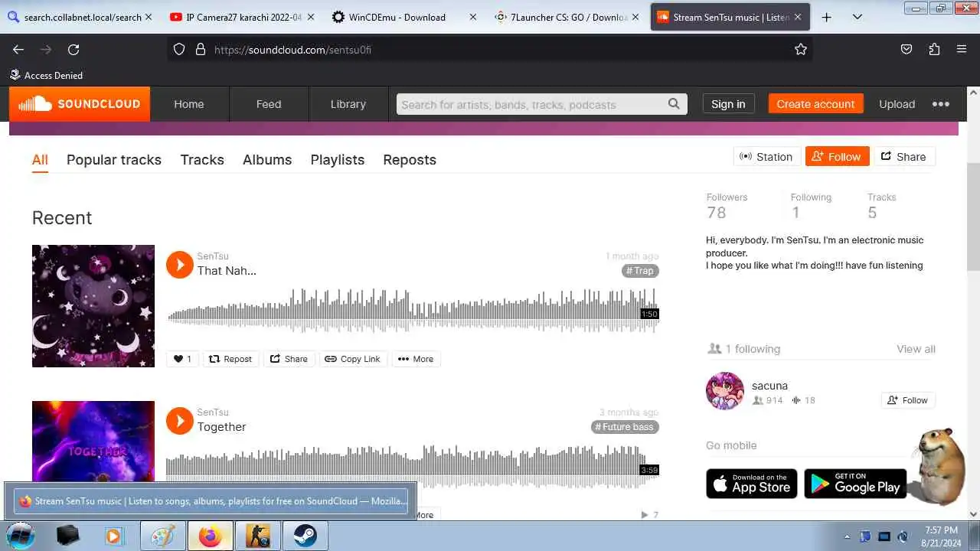The height and width of the screenshot is (551, 980).
Task: Click the search magnifier icon
Action: (x=674, y=104)
